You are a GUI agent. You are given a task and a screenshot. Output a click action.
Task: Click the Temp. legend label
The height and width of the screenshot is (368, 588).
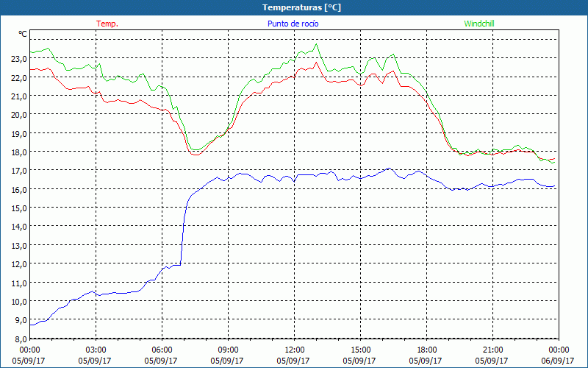tap(107, 24)
